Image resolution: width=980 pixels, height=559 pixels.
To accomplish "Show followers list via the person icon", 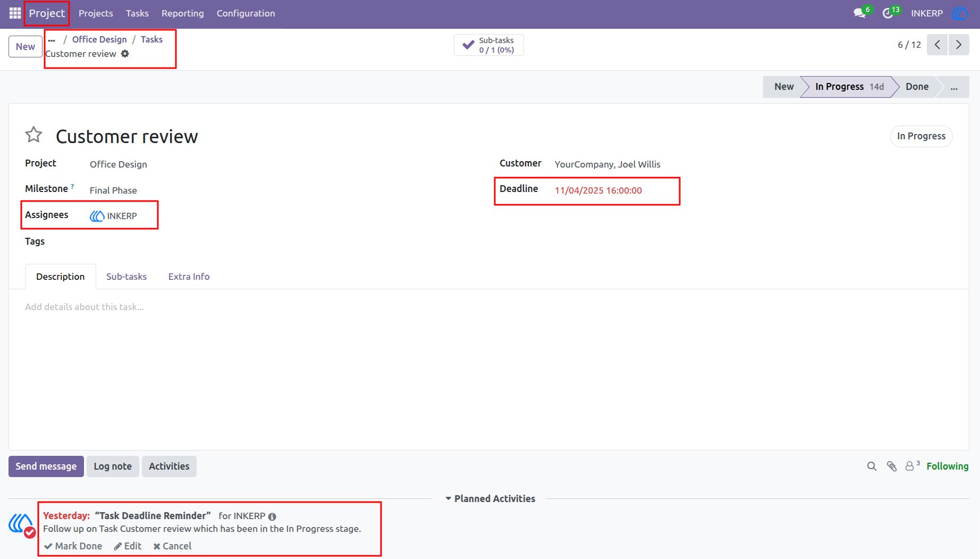I will click(x=912, y=466).
